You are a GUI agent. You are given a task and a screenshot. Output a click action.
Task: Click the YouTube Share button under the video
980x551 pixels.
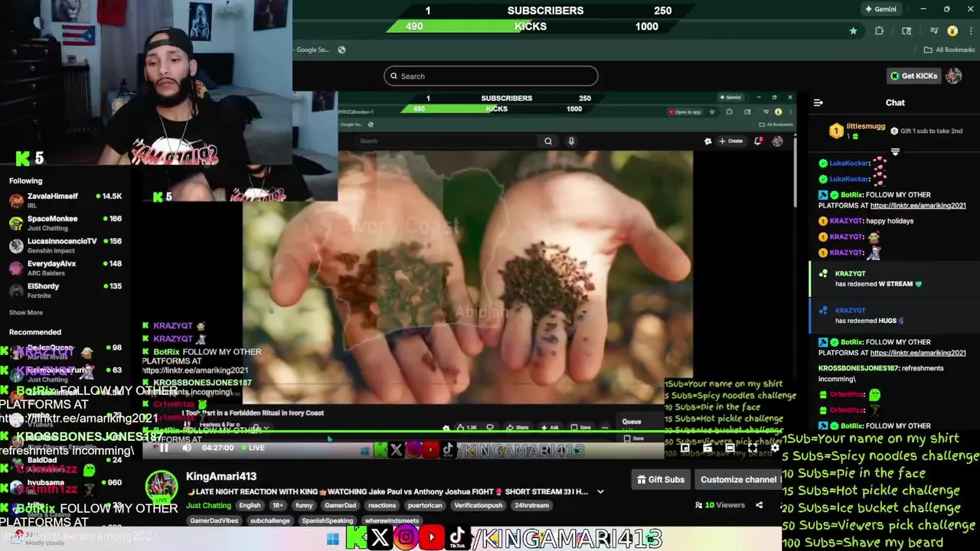(x=518, y=427)
